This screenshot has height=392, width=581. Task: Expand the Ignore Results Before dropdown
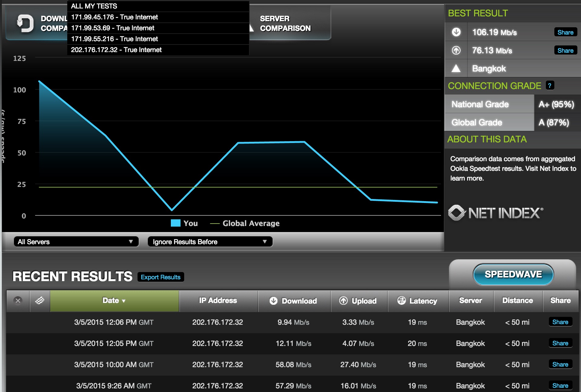pos(210,242)
